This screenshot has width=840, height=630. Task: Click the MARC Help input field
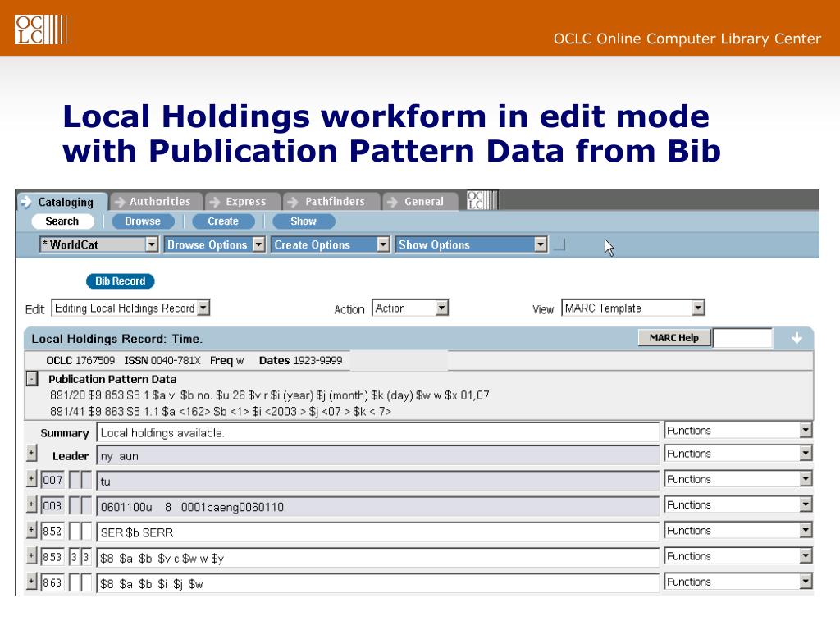point(742,338)
